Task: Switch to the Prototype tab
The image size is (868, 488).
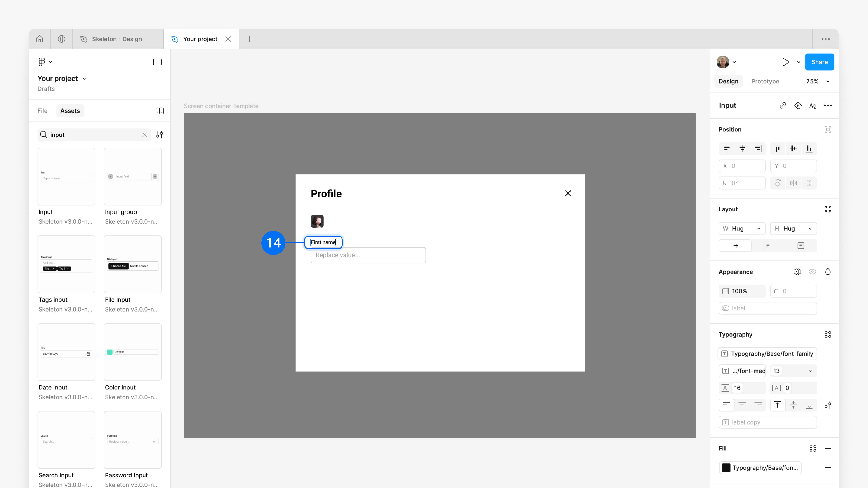Action: [765, 82]
